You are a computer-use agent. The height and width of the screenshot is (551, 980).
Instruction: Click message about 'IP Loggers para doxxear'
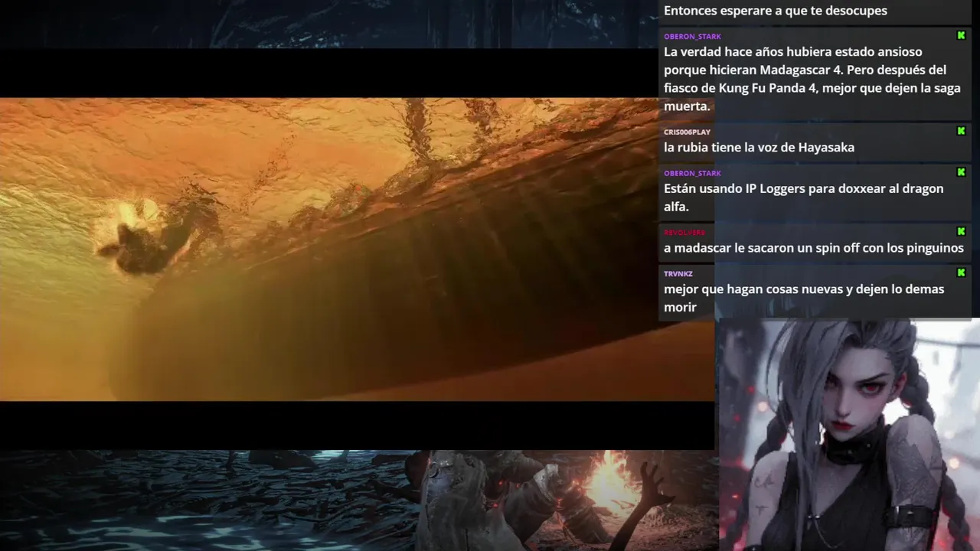pyautogui.click(x=804, y=197)
